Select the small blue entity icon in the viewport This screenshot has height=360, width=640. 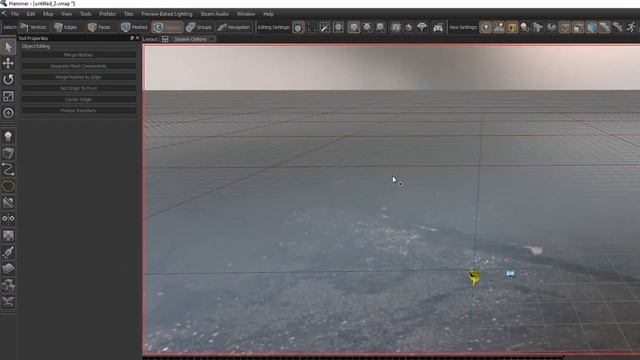[510, 274]
